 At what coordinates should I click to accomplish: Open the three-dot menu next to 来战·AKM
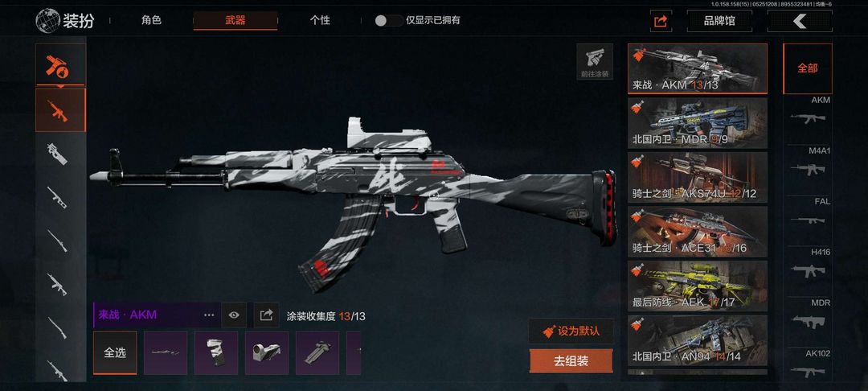[x=209, y=315]
